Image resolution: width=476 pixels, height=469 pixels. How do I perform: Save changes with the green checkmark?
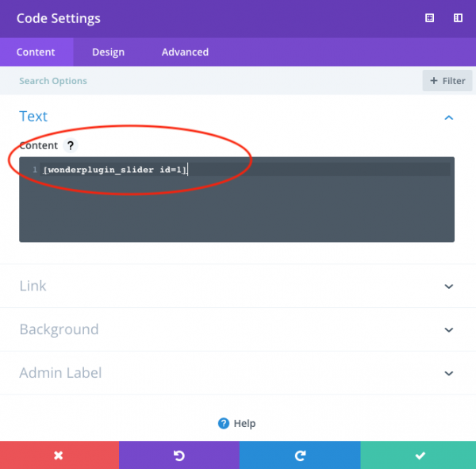(419, 456)
